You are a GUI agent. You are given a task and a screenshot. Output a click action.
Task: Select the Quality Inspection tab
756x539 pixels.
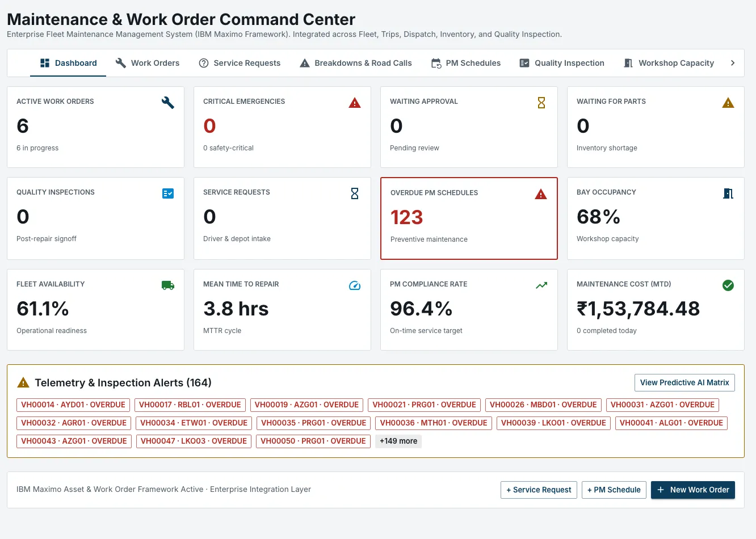coord(562,63)
